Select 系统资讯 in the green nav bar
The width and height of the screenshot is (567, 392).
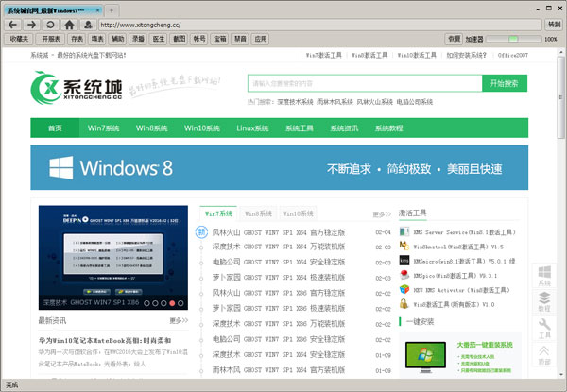point(344,128)
